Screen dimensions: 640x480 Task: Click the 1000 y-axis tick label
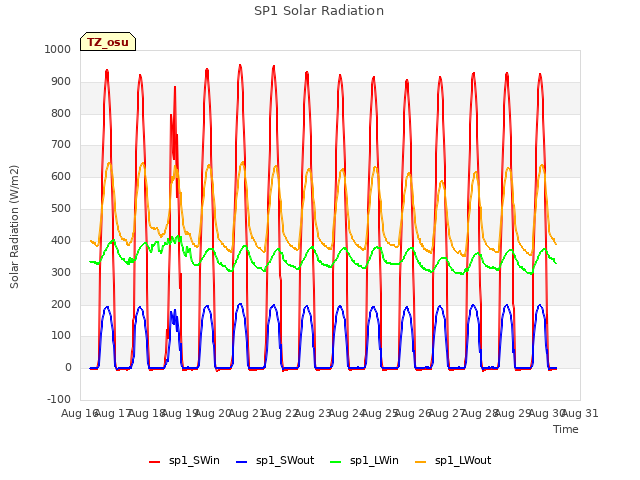click(58, 49)
